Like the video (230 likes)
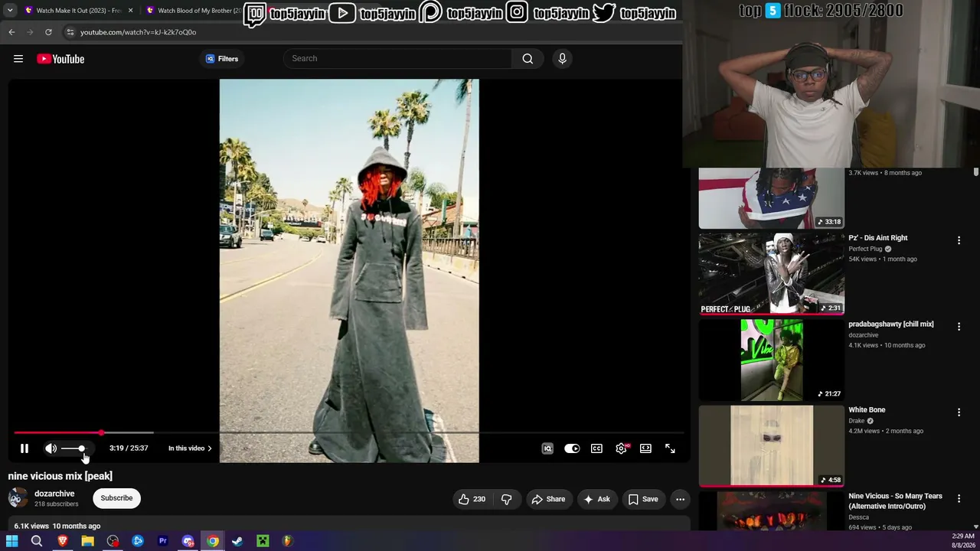This screenshot has height=551, width=980. 472,500
